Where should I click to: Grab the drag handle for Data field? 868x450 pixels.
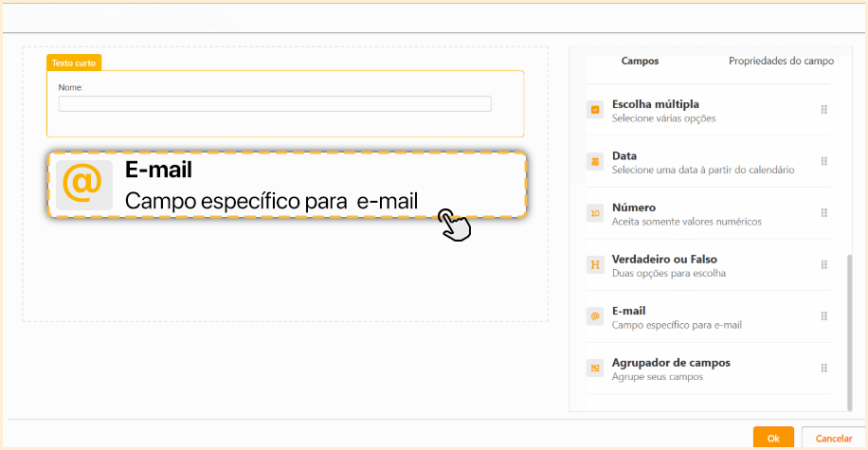click(x=824, y=161)
